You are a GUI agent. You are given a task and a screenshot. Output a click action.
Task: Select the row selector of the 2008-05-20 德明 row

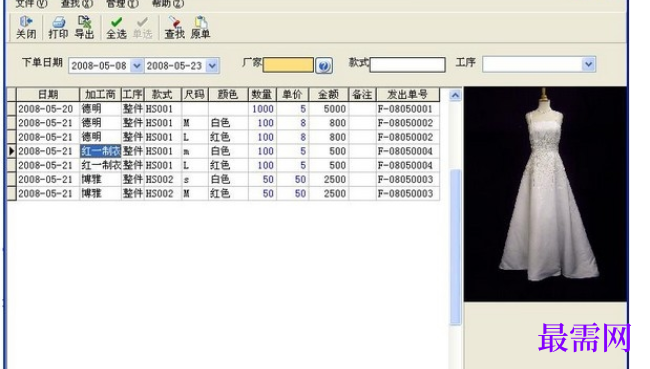[12, 109]
